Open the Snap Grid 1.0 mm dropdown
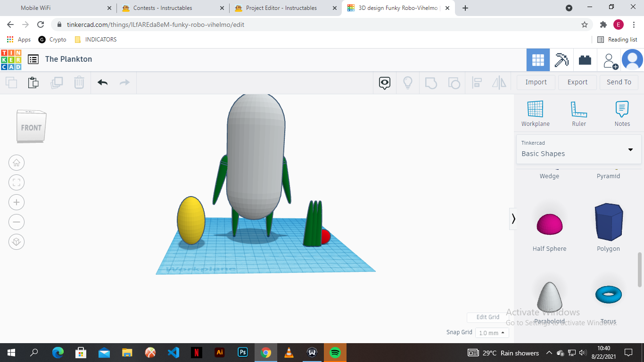This screenshot has width=644, height=362. pyautogui.click(x=492, y=333)
